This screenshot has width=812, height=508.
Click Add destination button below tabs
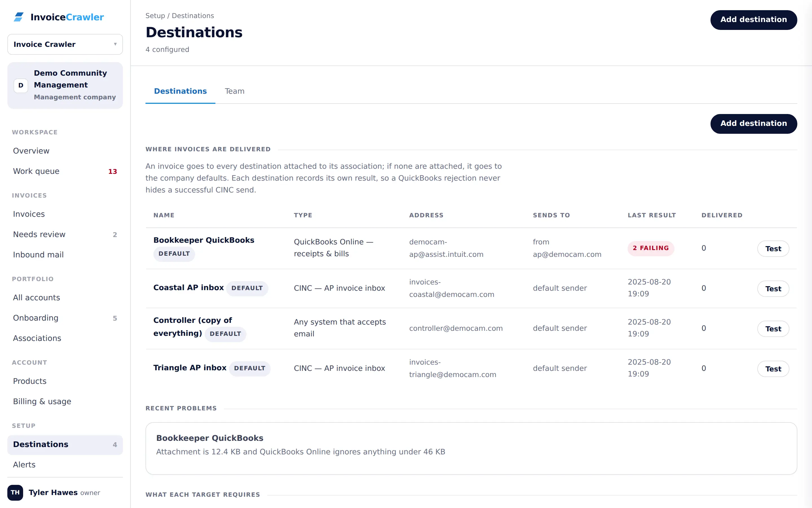pos(754,124)
